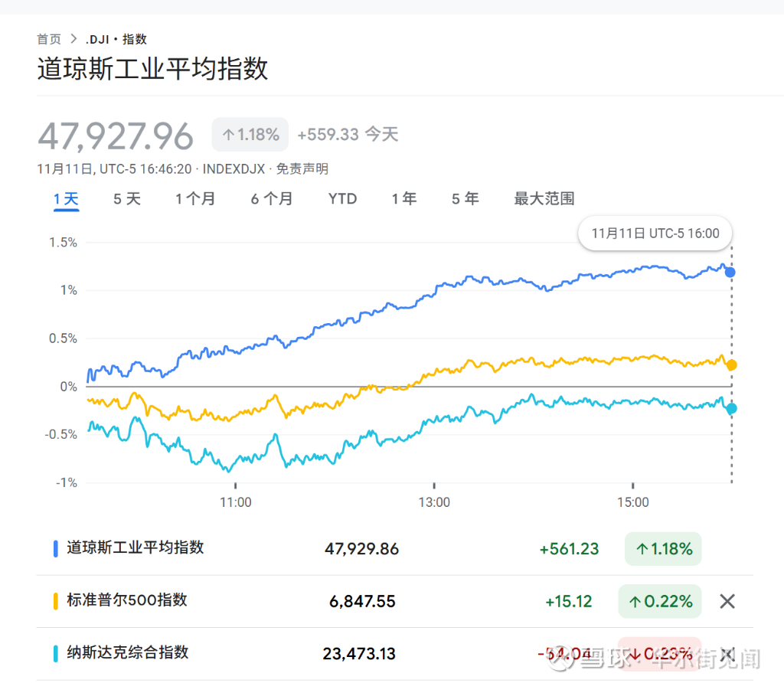Switch to the 5天 chart tab

tap(126, 198)
